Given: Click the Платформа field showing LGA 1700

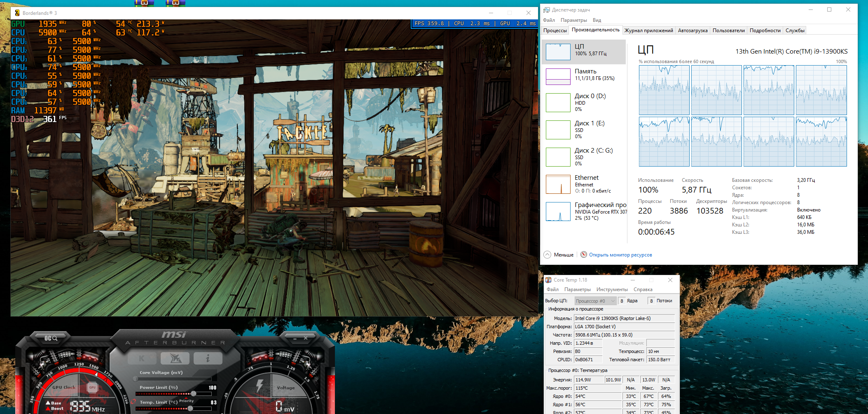Looking at the screenshot, I should 624,327.
